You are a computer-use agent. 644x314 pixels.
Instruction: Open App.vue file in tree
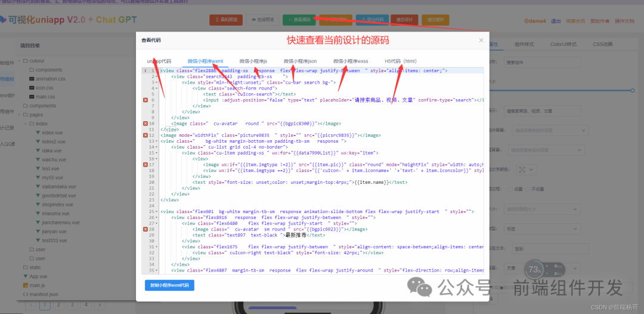tap(38, 276)
